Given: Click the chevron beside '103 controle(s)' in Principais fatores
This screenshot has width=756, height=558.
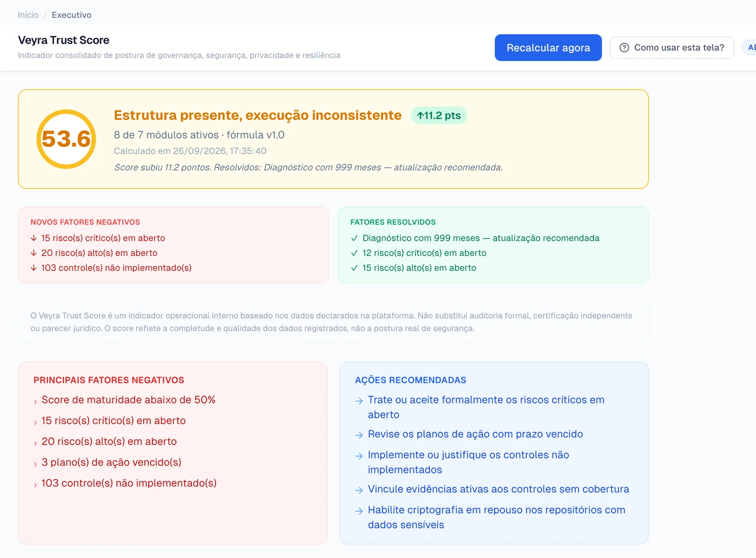Looking at the screenshot, I should [35, 485].
